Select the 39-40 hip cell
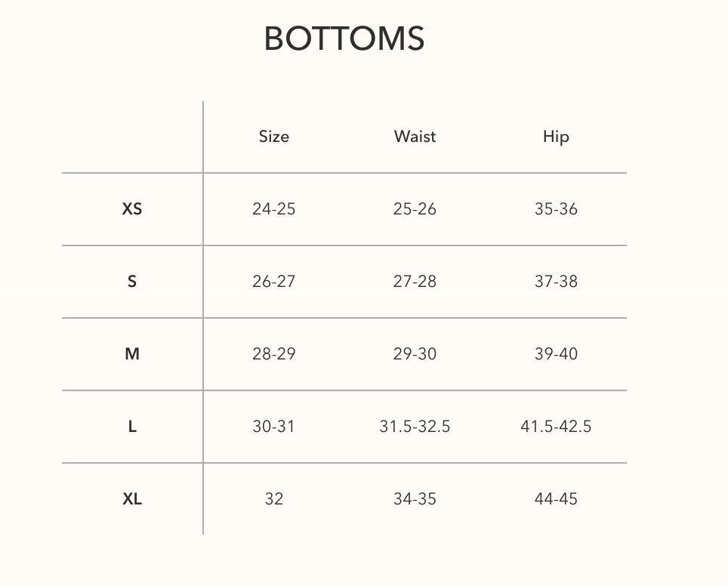The height and width of the screenshot is (586, 728). (x=557, y=354)
